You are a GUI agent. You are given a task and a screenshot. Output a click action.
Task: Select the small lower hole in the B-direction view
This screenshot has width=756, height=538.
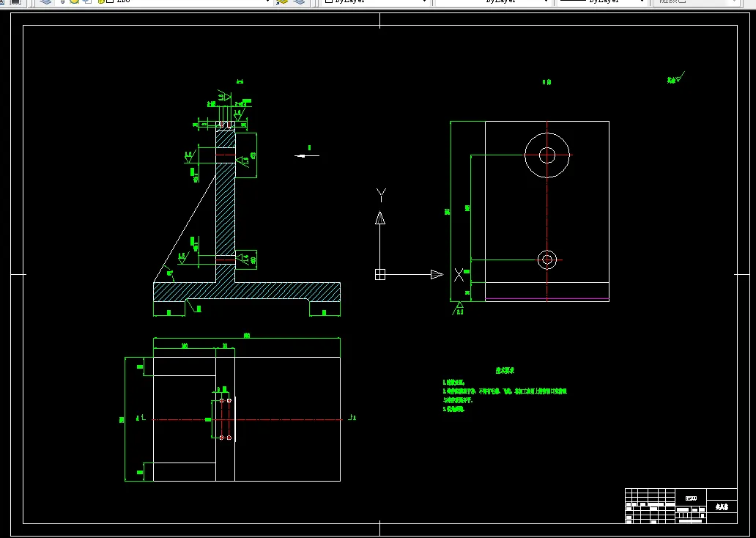coord(546,260)
